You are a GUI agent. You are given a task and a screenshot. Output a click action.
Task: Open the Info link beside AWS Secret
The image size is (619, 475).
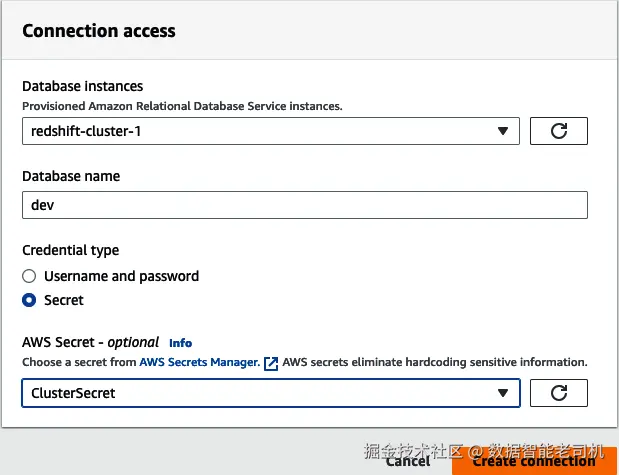pyautogui.click(x=180, y=343)
